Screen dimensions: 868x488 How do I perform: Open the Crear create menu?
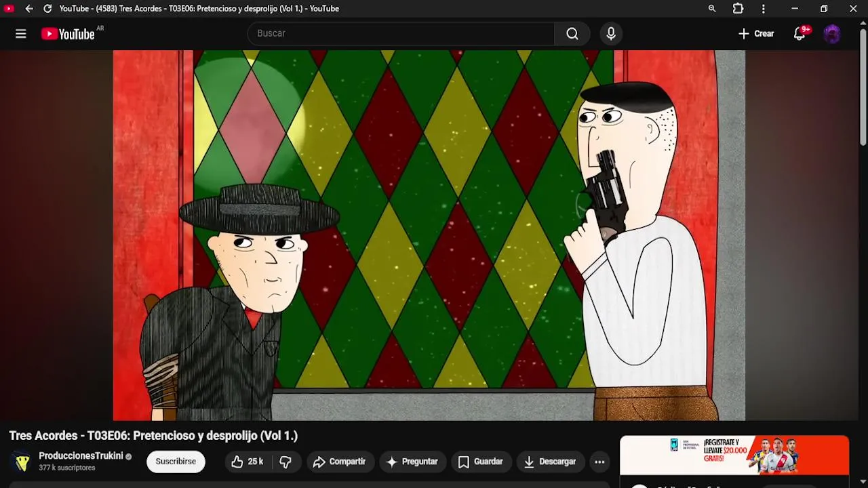click(x=756, y=34)
